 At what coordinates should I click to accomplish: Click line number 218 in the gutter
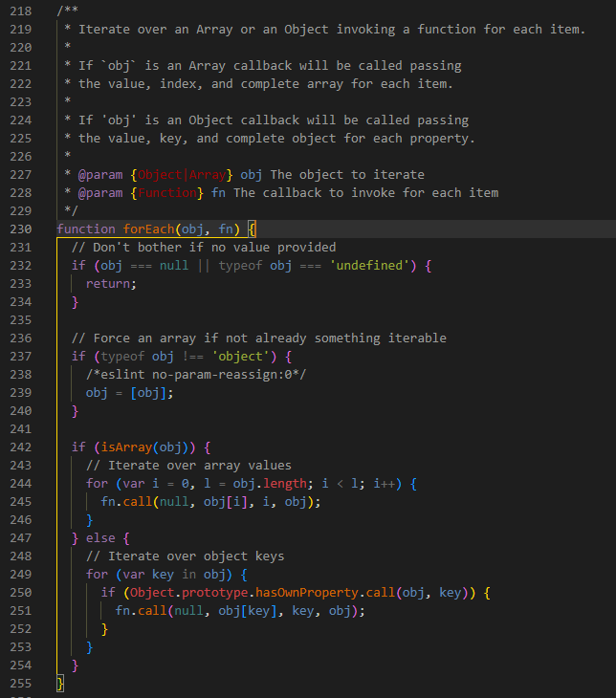point(19,11)
